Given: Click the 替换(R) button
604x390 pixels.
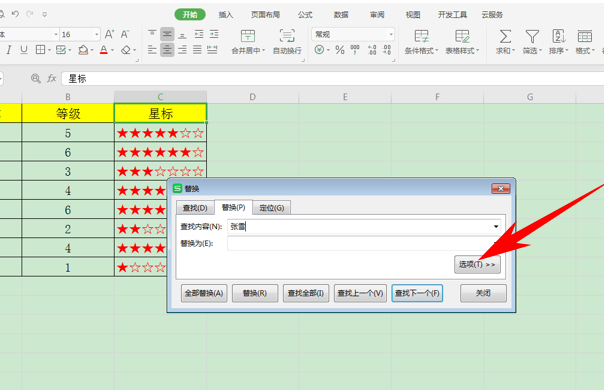Looking at the screenshot, I should click(x=255, y=293).
